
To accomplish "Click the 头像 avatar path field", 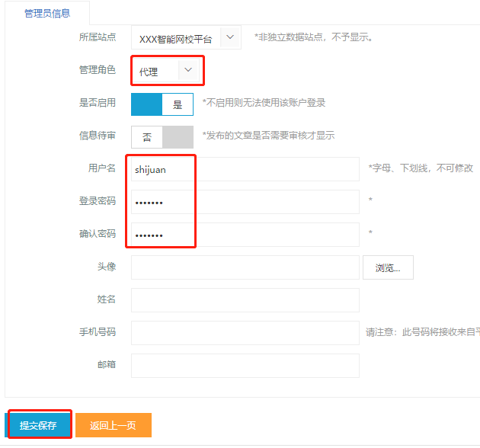I will [x=244, y=267].
